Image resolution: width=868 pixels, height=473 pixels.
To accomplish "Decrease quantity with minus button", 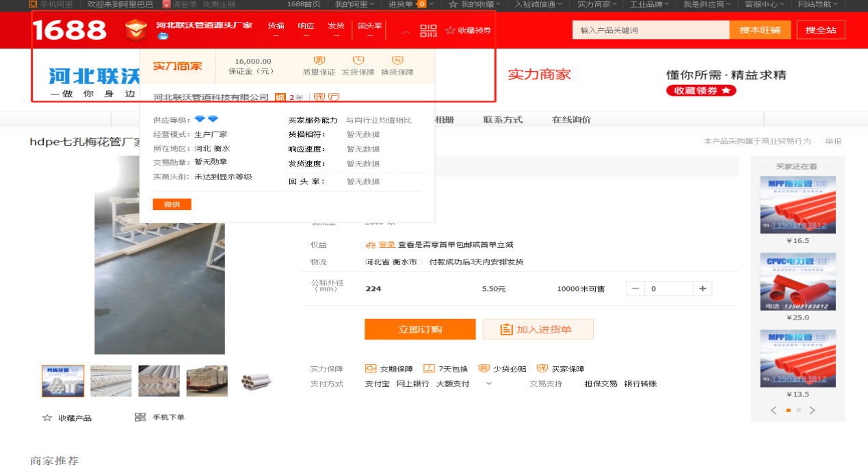I will click(635, 289).
